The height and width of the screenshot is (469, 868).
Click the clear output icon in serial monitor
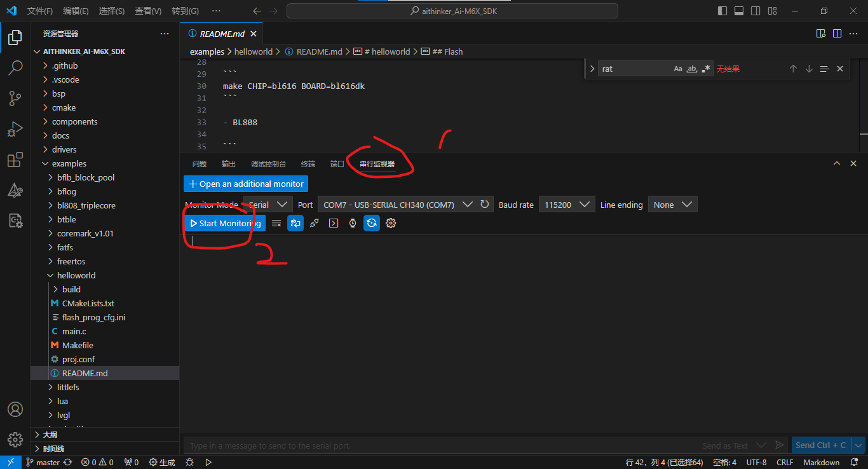click(x=276, y=223)
